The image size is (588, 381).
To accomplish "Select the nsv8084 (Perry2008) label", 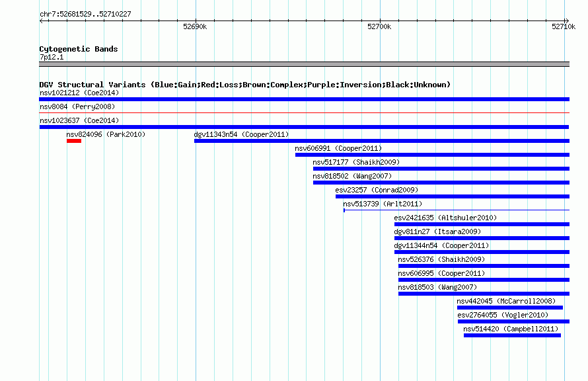I will point(77,106).
